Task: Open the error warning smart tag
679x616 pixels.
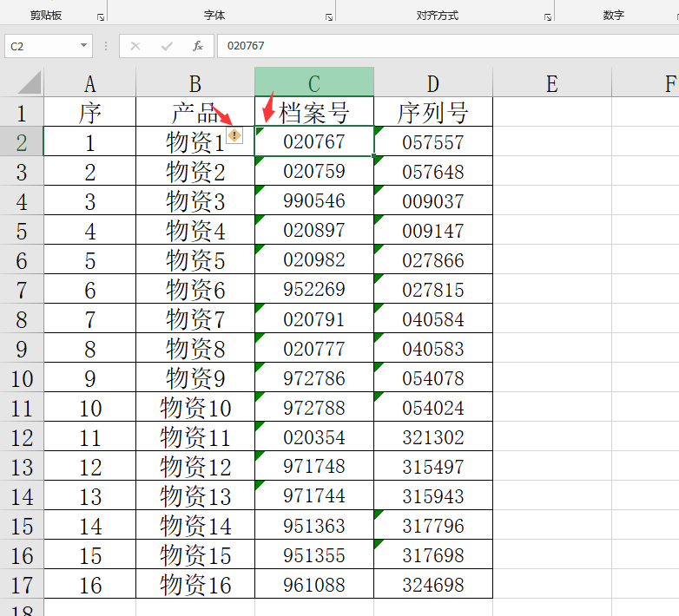Action: 234,135
